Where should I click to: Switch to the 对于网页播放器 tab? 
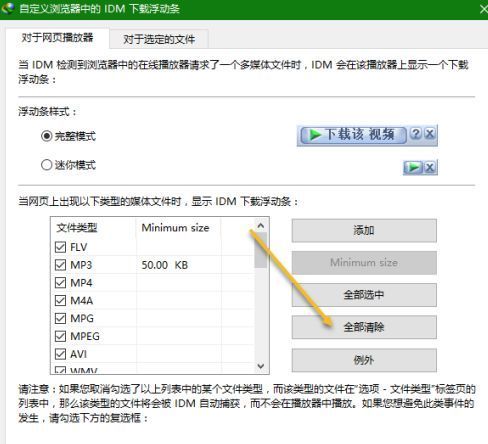coord(57,38)
